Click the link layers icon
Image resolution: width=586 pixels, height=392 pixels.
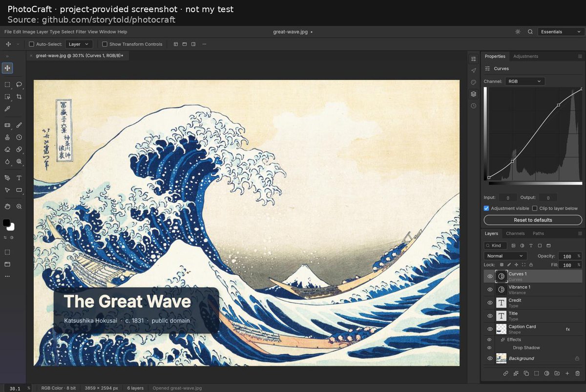(x=506, y=373)
